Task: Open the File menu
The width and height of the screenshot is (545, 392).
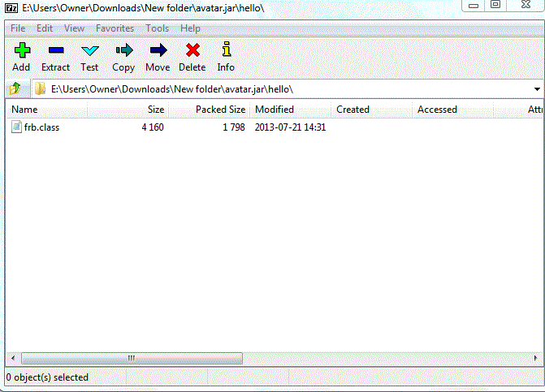Action: [18, 28]
